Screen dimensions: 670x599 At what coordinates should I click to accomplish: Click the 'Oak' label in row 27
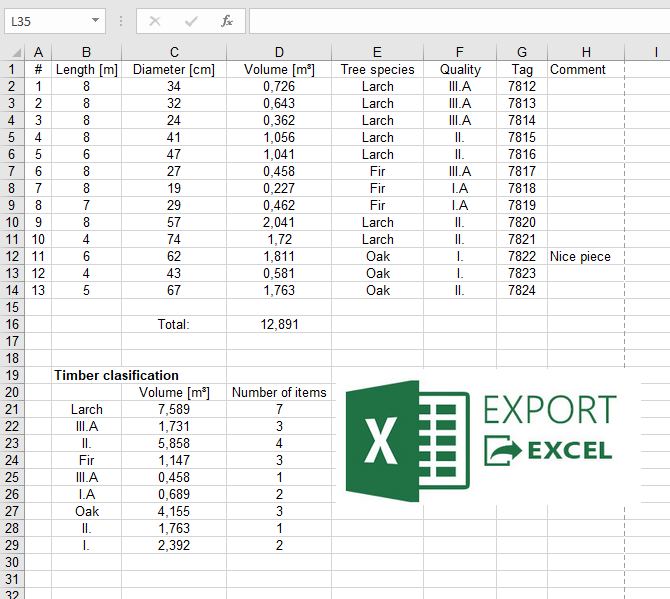tap(86, 511)
